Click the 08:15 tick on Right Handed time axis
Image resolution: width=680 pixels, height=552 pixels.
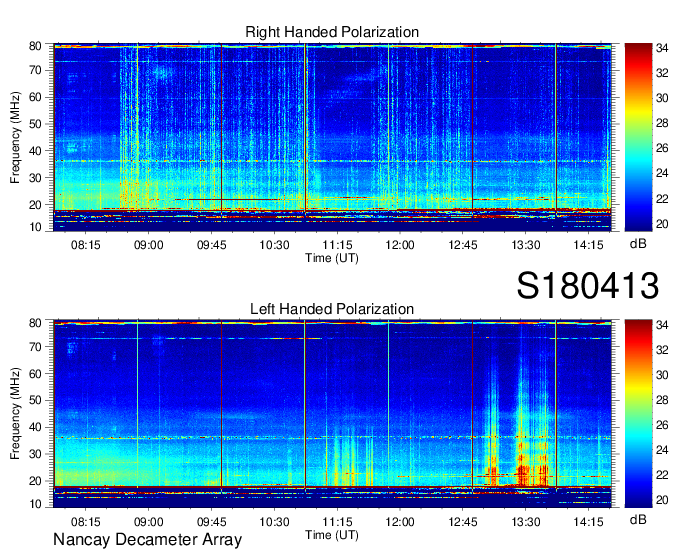click(85, 245)
